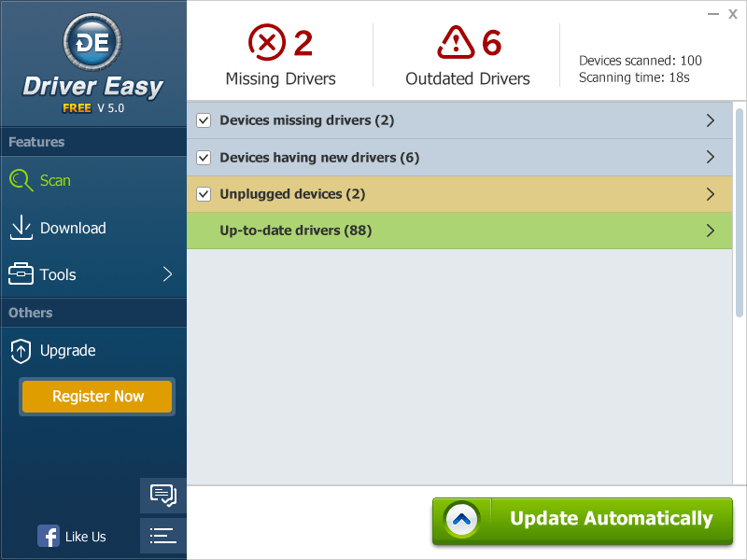This screenshot has width=747, height=560.
Task: Click the hidden devices list icon
Action: click(x=162, y=536)
